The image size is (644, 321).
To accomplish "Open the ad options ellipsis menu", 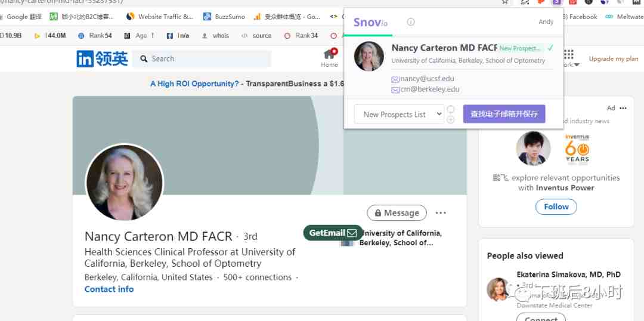I will (x=623, y=108).
